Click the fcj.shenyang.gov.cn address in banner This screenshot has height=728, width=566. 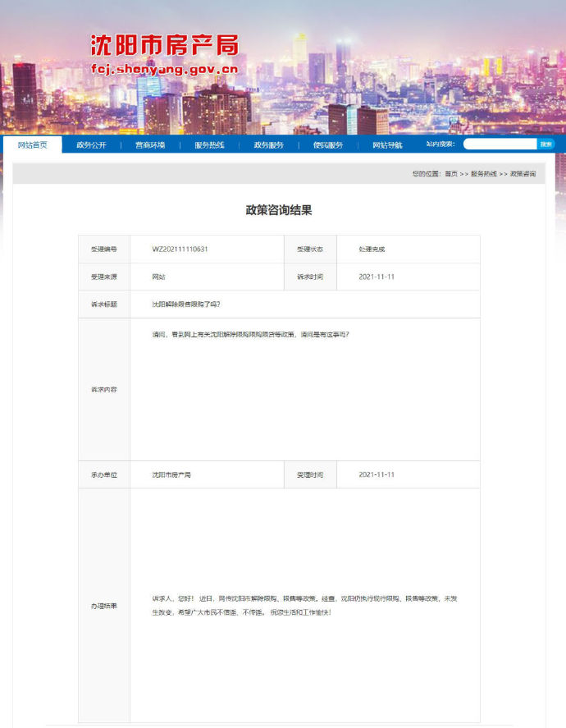[x=164, y=69]
